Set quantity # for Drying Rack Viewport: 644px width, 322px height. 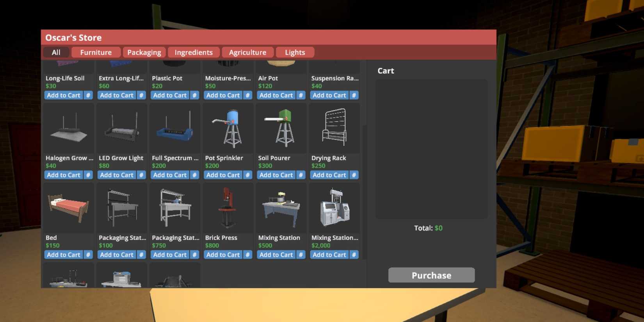354,175
